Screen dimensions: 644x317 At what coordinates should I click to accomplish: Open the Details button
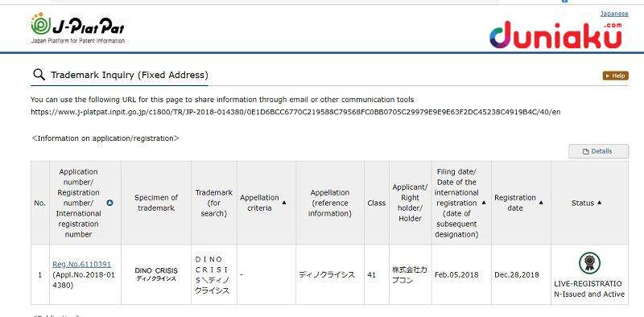[x=598, y=151]
